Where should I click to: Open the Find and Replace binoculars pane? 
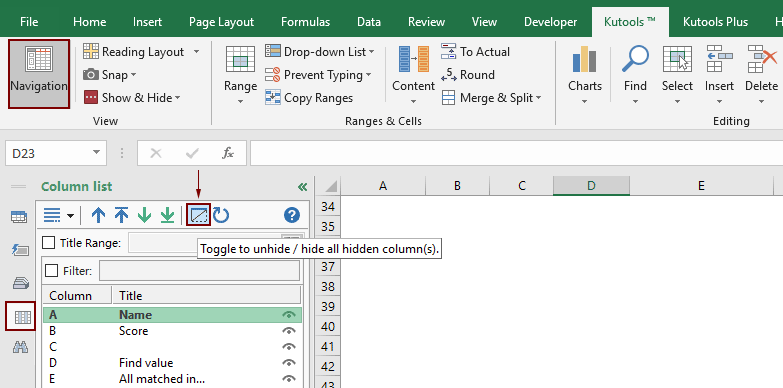20,348
